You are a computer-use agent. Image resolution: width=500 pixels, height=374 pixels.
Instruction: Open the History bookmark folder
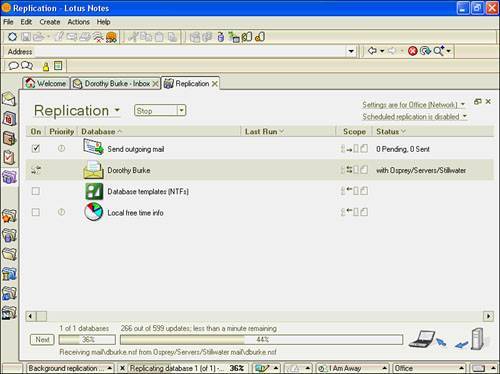coord(9,274)
